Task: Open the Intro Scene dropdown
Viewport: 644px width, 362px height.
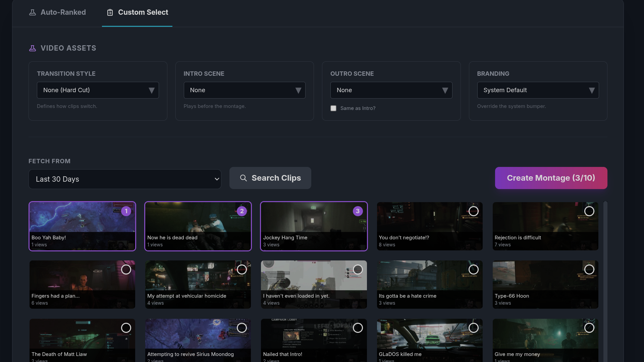Action: click(245, 90)
